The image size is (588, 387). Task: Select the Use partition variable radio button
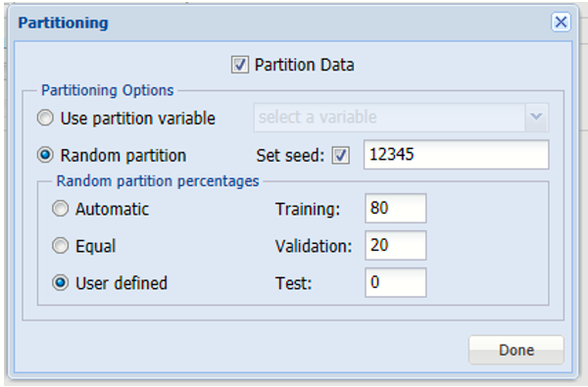pyautogui.click(x=45, y=119)
